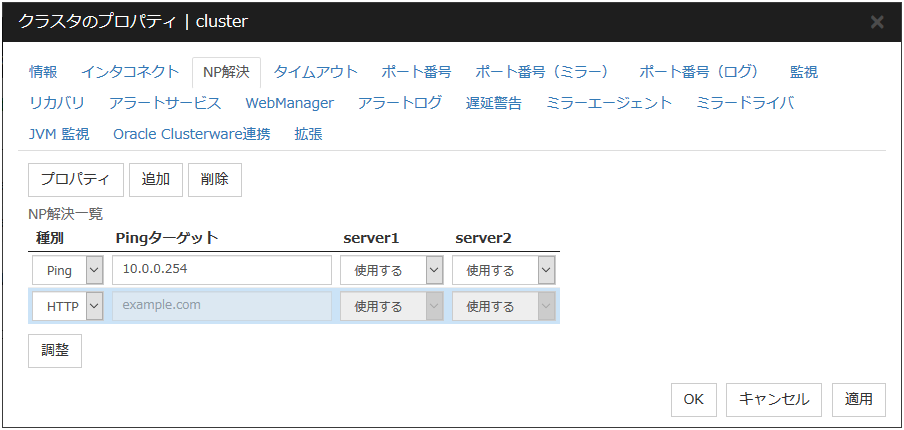Click the 適用 button
Screen dimensions: 904x430
858,399
